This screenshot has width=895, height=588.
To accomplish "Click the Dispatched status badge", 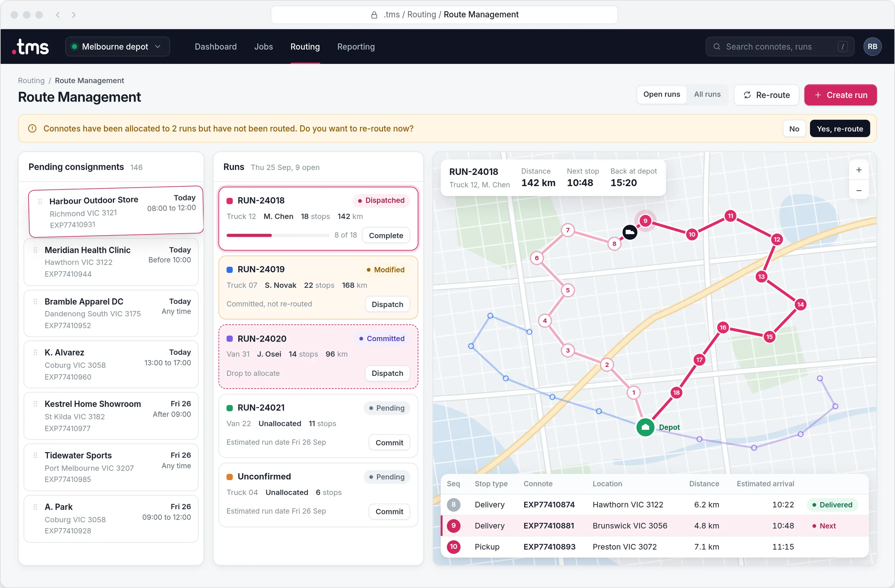I will [381, 200].
